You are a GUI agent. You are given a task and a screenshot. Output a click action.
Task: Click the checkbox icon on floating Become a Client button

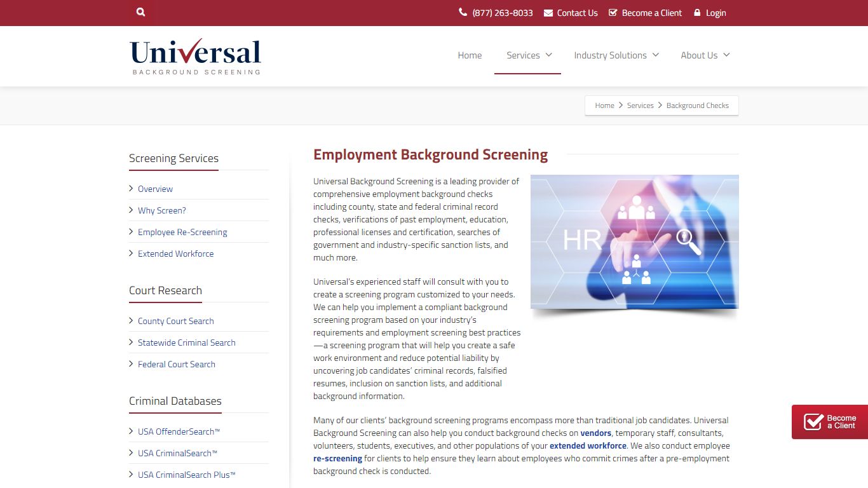(813, 422)
